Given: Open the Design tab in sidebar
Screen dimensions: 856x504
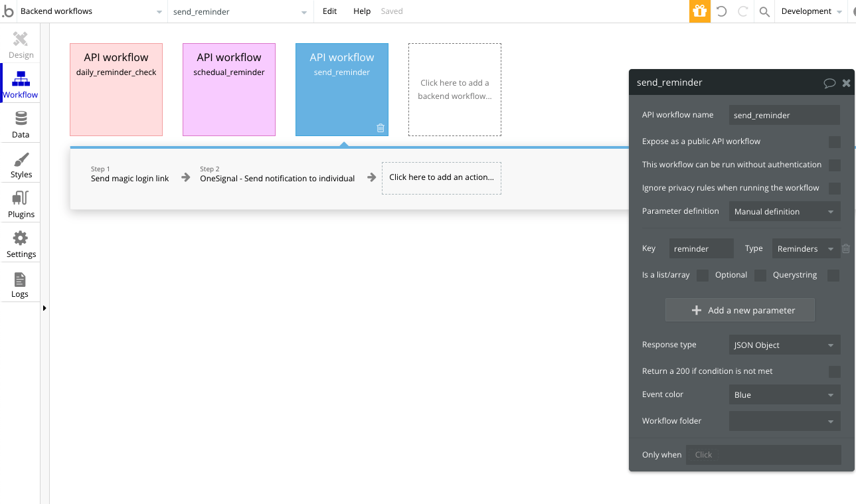Looking at the screenshot, I should point(21,44).
